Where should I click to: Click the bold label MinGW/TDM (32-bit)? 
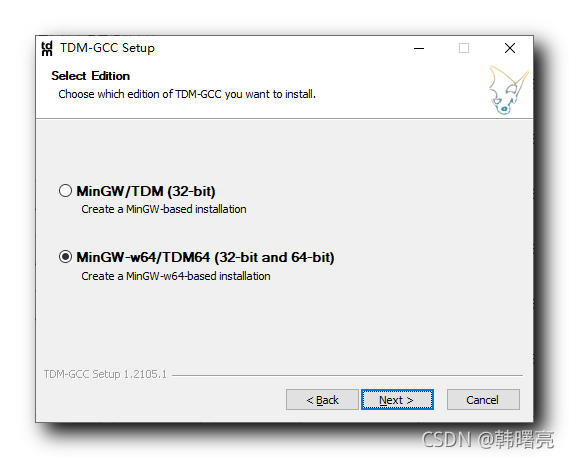pos(146,191)
